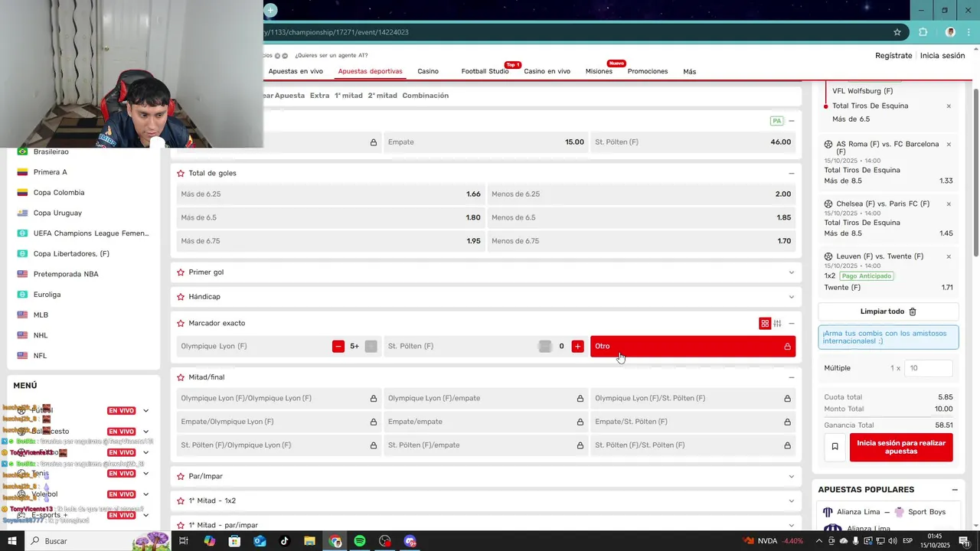Image resolution: width=980 pixels, height=551 pixels.
Task: Open the Más menu
Action: click(690, 72)
